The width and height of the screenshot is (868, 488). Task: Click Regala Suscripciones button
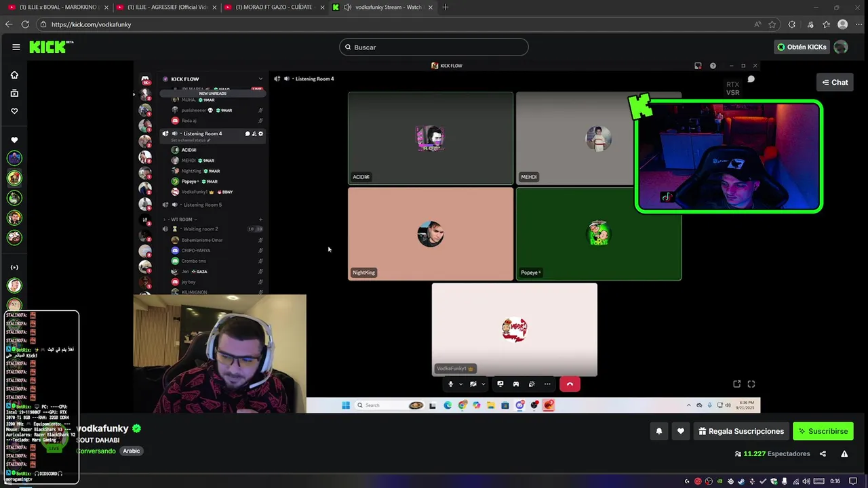741,431
